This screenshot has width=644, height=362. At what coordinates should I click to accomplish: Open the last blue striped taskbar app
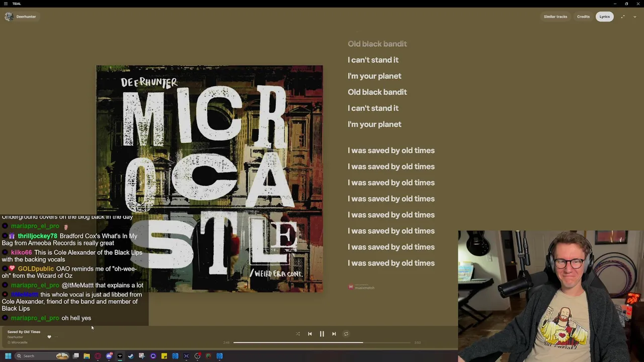219,356
